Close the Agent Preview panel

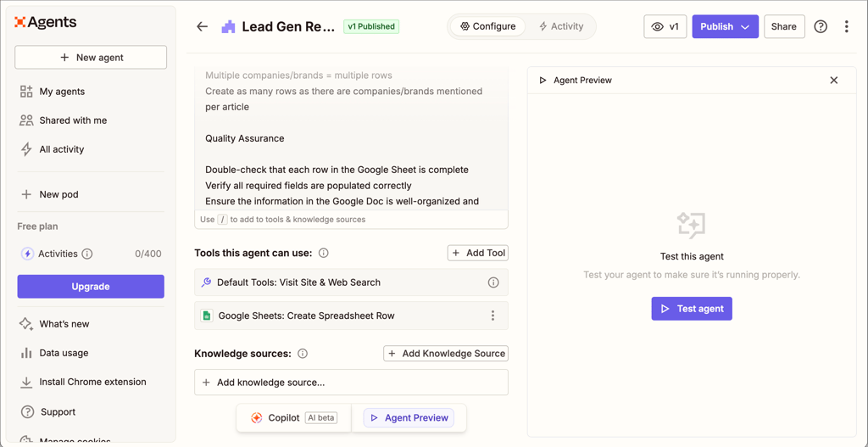click(834, 81)
